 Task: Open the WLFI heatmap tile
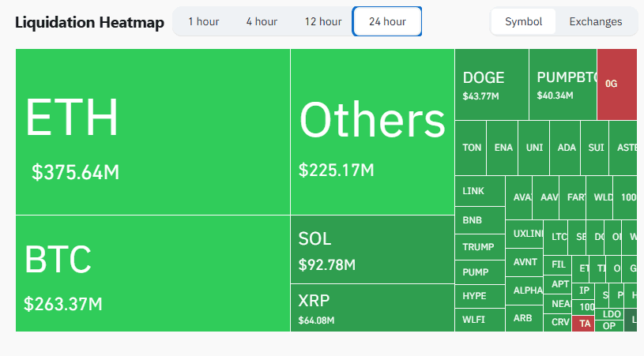pyautogui.click(x=480, y=320)
